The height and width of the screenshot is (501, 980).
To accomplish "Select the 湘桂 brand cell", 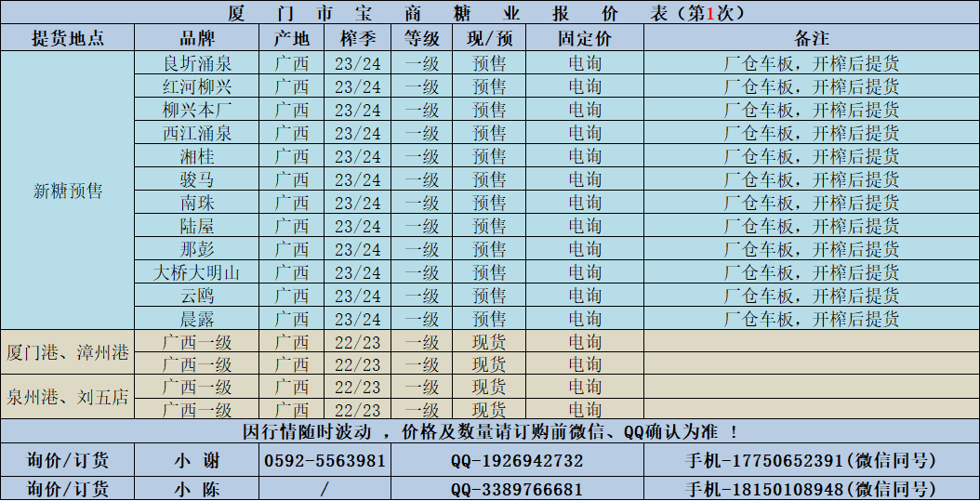I will tap(196, 156).
